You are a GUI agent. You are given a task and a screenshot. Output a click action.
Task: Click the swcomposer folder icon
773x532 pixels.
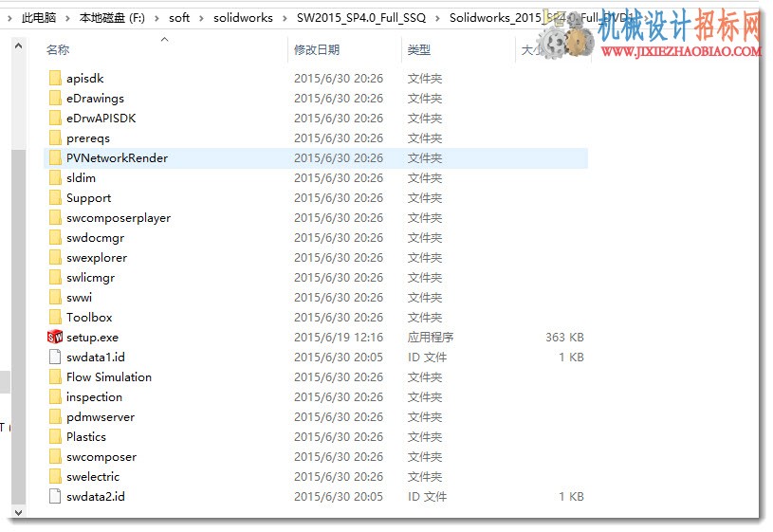click(x=55, y=456)
